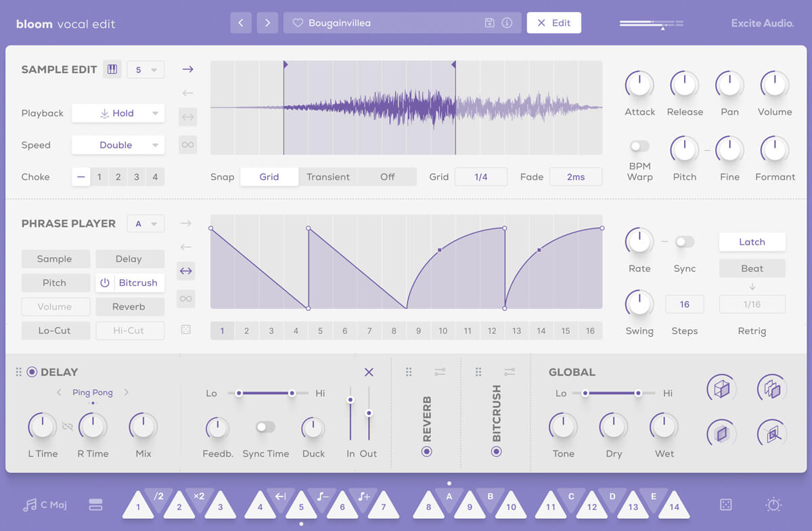The image size is (812, 531).
Task: Toggle Sync Time in the Delay section
Action: pyautogui.click(x=266, y=427)
